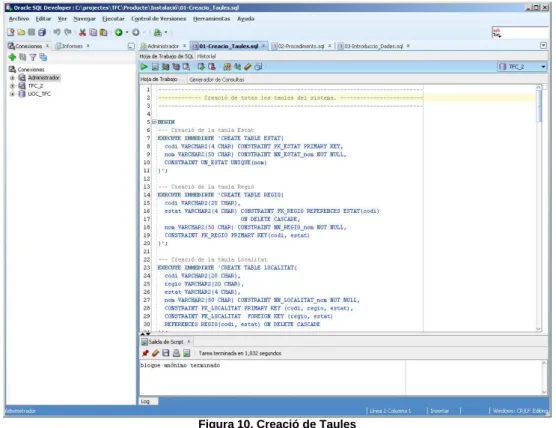The width and height of the screenshot is (556, 428).
Task: Clear the worksheet with the eraser icon
Action: click(x=248, y=67)
